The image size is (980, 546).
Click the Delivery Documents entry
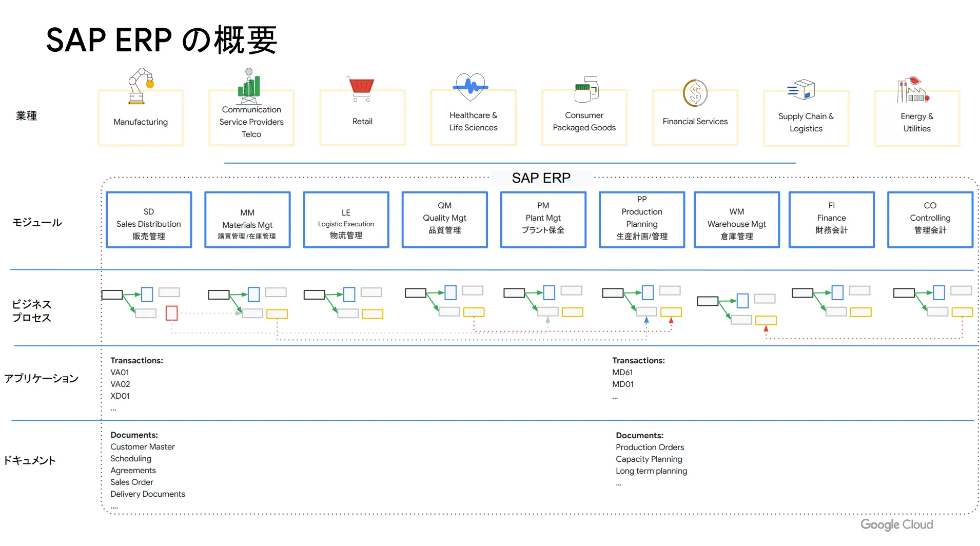point(148,494)
